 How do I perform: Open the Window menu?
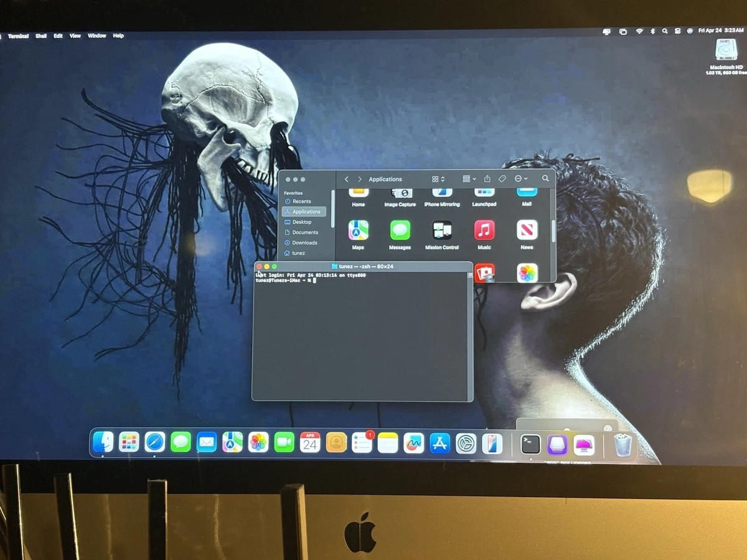coord(97,36)
